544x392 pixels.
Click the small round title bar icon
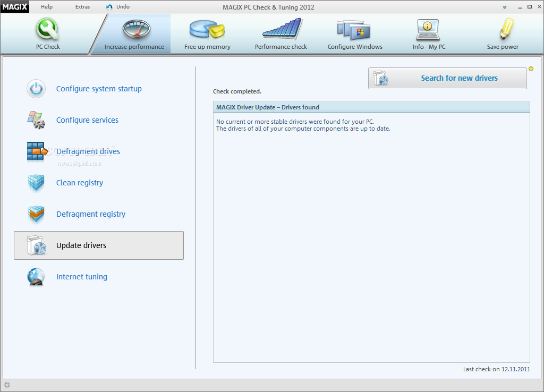coord(505,7)
